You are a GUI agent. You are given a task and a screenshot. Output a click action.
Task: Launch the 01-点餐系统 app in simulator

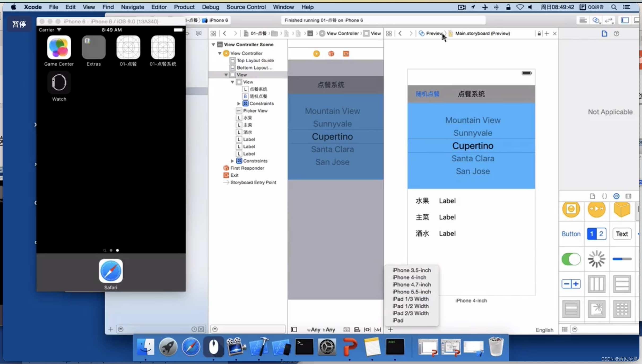coord(163,47)
